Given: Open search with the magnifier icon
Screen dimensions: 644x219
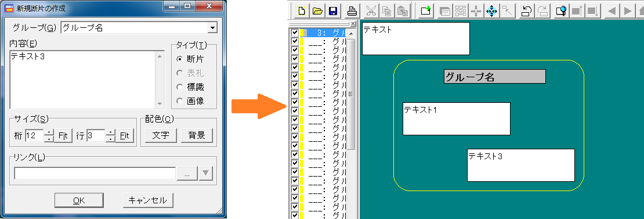Looking at the screenshot, I should click(562, 10).
